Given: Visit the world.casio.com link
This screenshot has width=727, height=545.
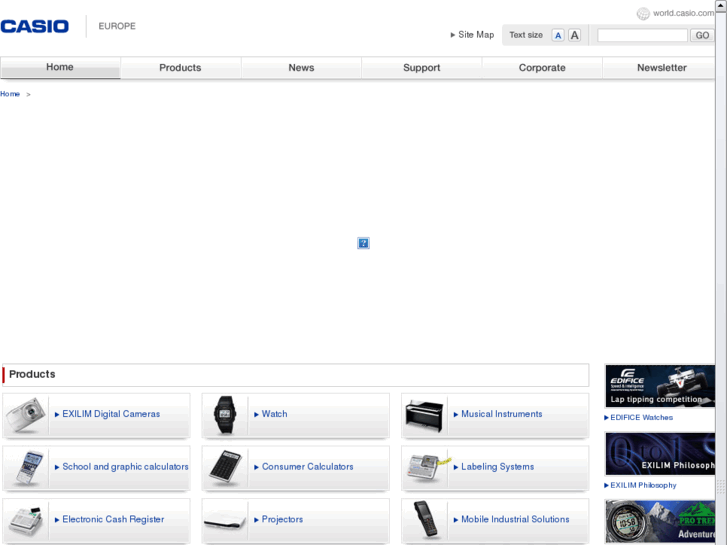Looking at the screenshot, I should click(683, 13).
